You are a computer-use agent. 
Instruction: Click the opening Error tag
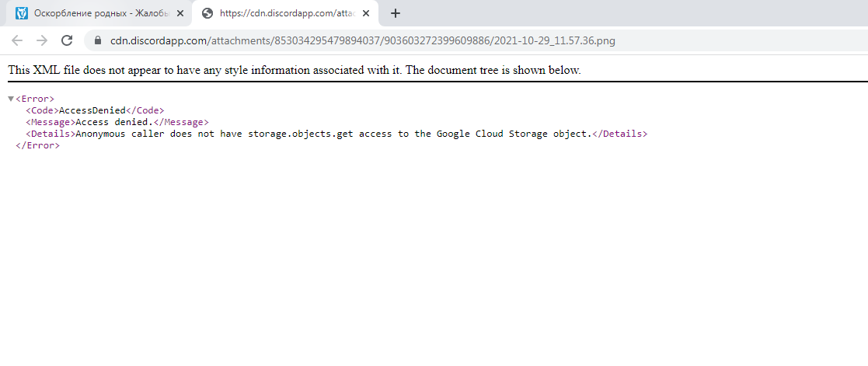35,99
